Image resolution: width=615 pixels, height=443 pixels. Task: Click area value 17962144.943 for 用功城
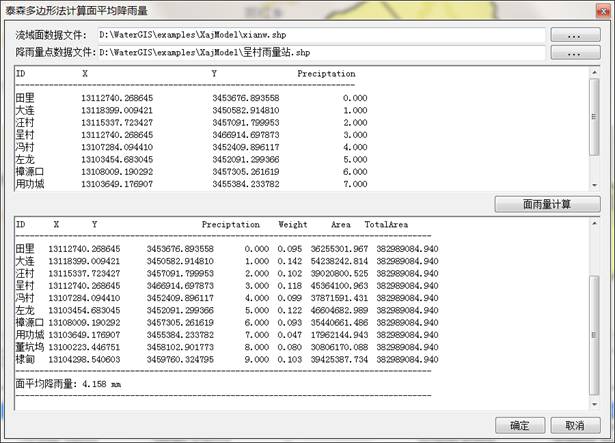pyautogui.click(x=339, y=335)
